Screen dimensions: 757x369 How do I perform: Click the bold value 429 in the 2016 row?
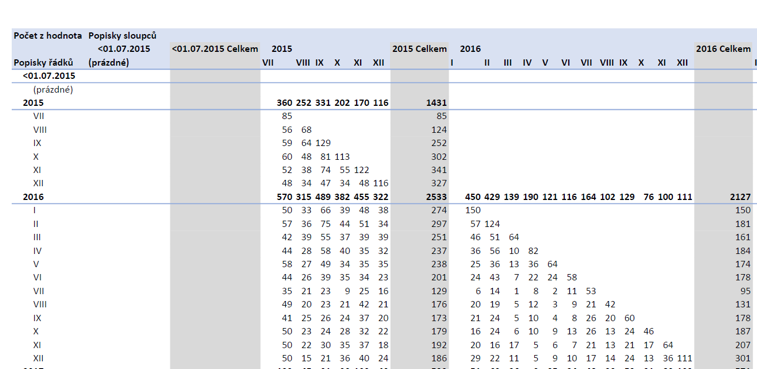(492, 197)
